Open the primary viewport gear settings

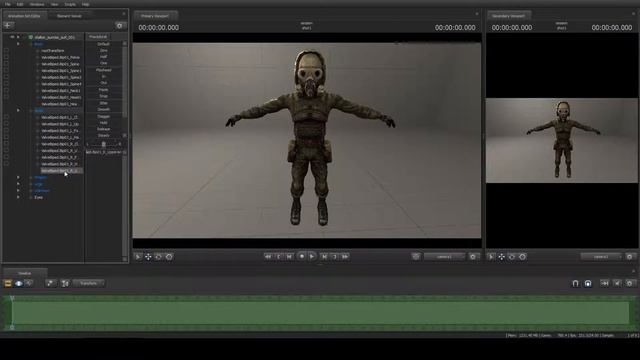(473, 257)
